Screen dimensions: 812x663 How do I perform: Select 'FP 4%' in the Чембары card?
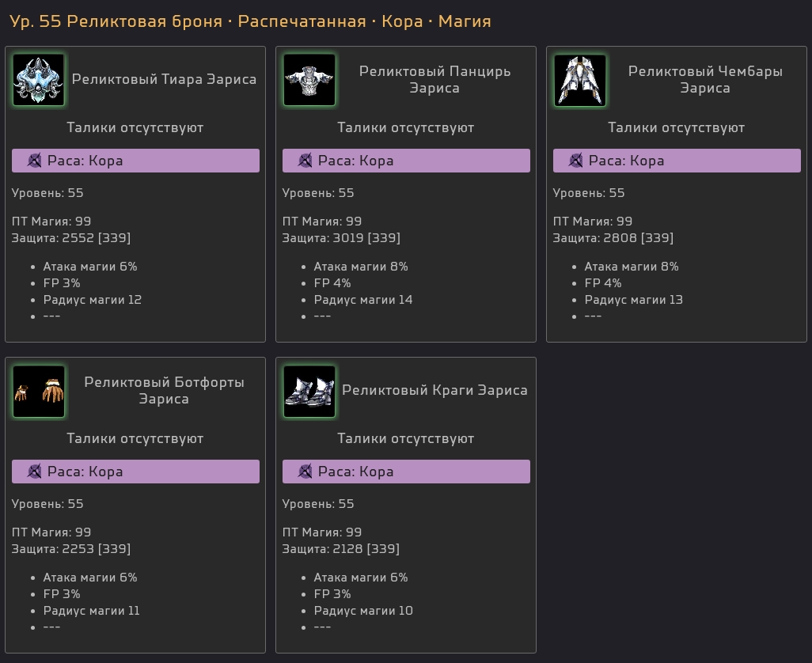(603, 283)
